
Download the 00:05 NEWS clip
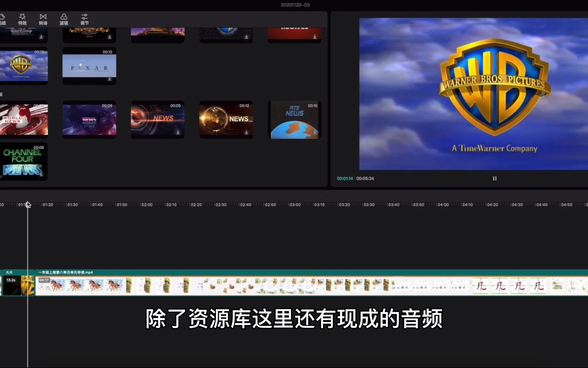pos(178,132)
